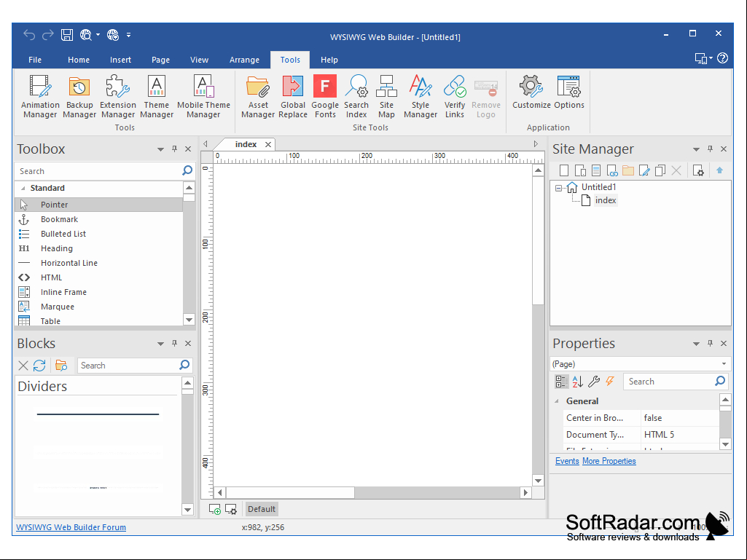Screen dimensions: 747x560
Task: Generate a Site Map
Action: 386,96
